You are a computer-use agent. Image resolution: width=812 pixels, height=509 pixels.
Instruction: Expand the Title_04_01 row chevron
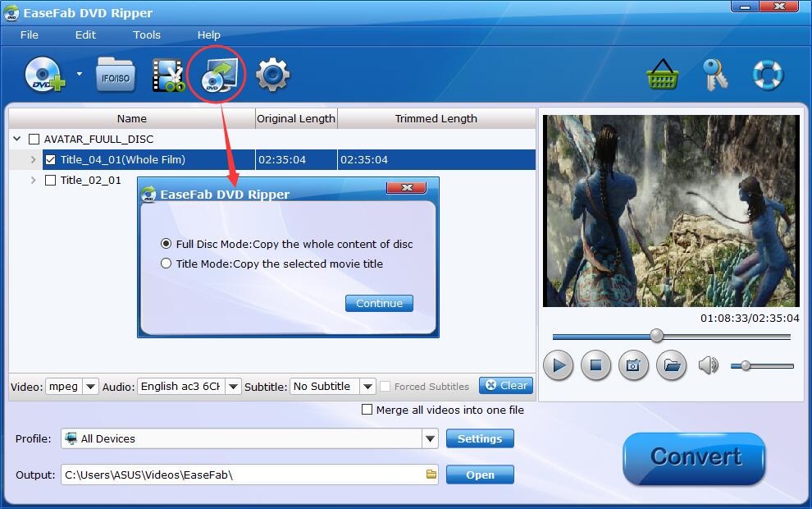click(x=33, y=159)
